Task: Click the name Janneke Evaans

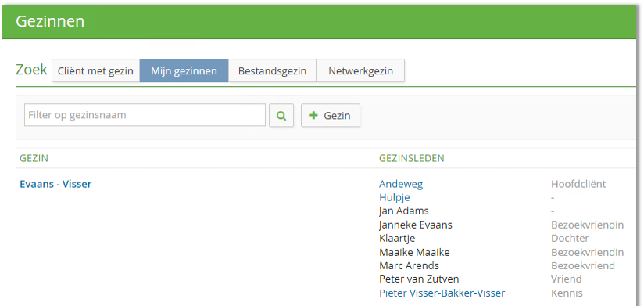Action: pyautogui.click(x=416, y=225)
